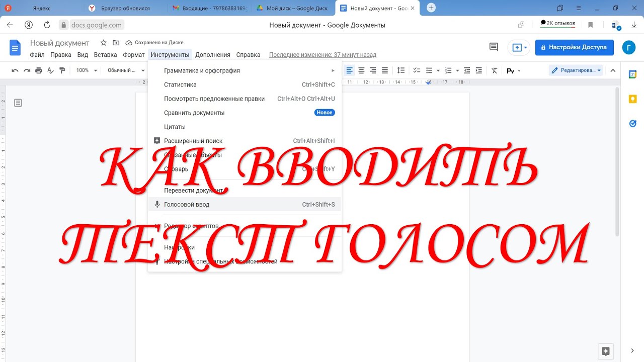Viewport: 644px width, 362px height.
Task: Open the Вид menu
Action: tap(83, 55)
